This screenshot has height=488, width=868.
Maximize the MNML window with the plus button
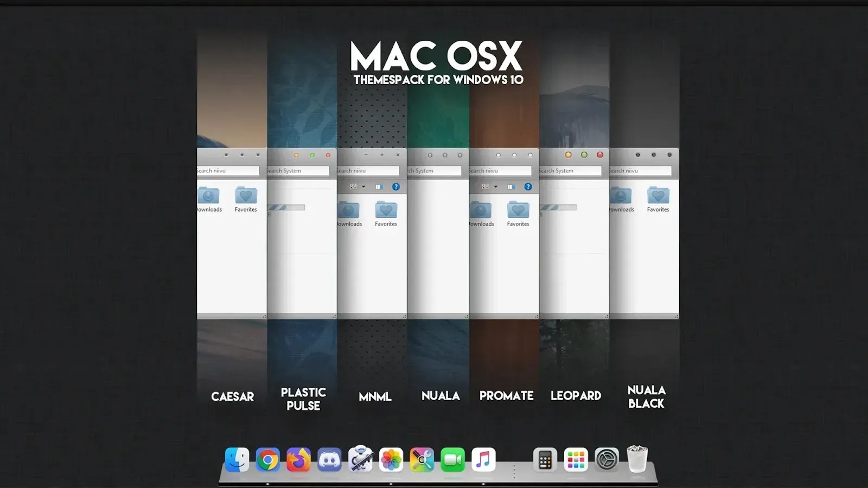pos(382,155)
